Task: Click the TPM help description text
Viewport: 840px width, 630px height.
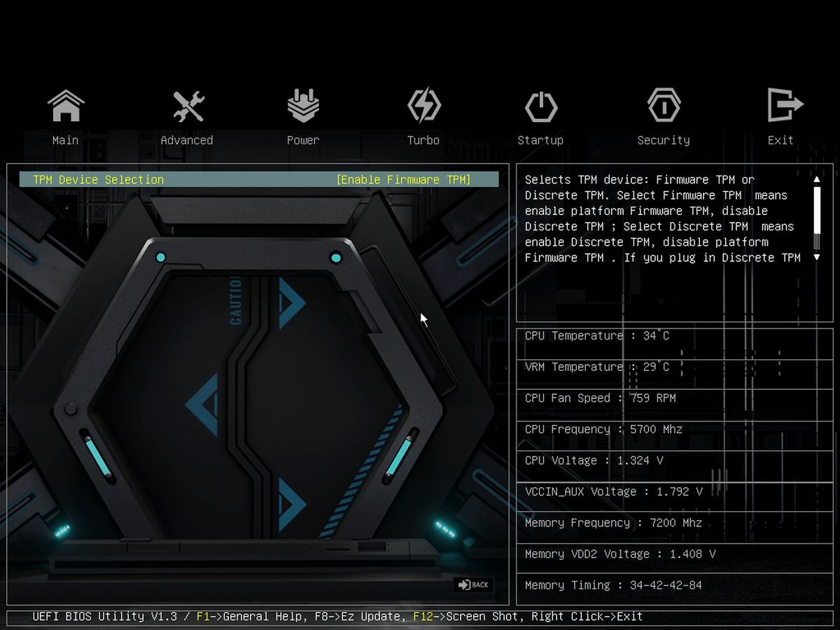Action: tap(663, 218)
